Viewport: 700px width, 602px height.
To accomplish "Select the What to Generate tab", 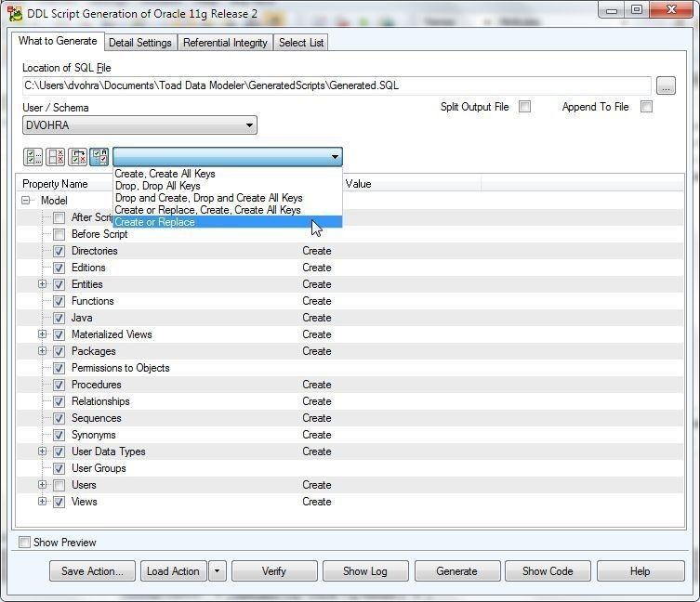I will 58,41.
